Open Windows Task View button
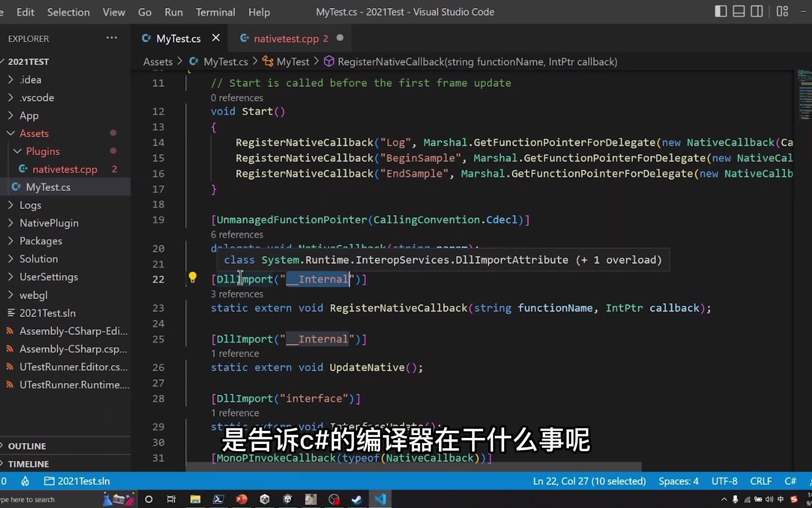This screenshot has height=508, width=812. 172,499
